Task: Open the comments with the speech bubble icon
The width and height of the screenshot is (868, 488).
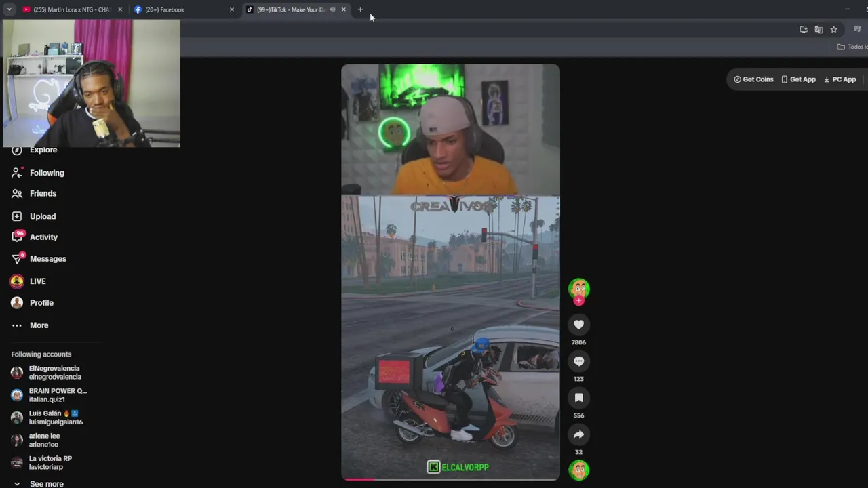Action: tap(578, 361)
